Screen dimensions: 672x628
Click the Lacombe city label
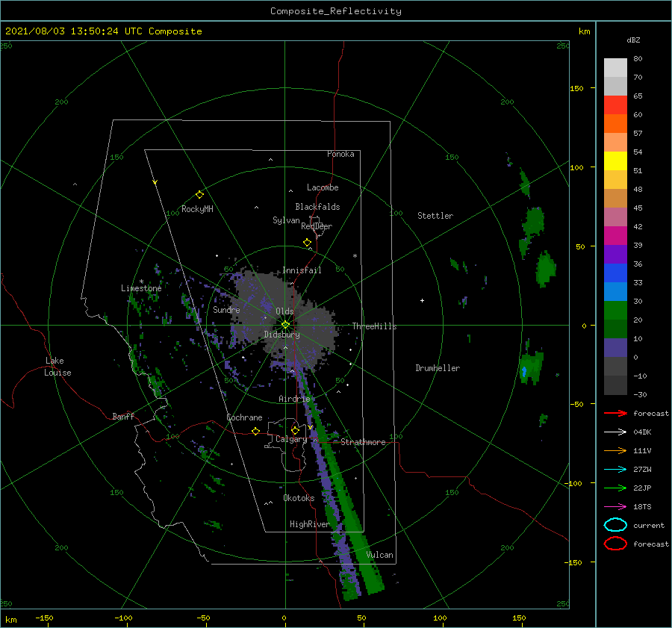(x=323, y=187)
